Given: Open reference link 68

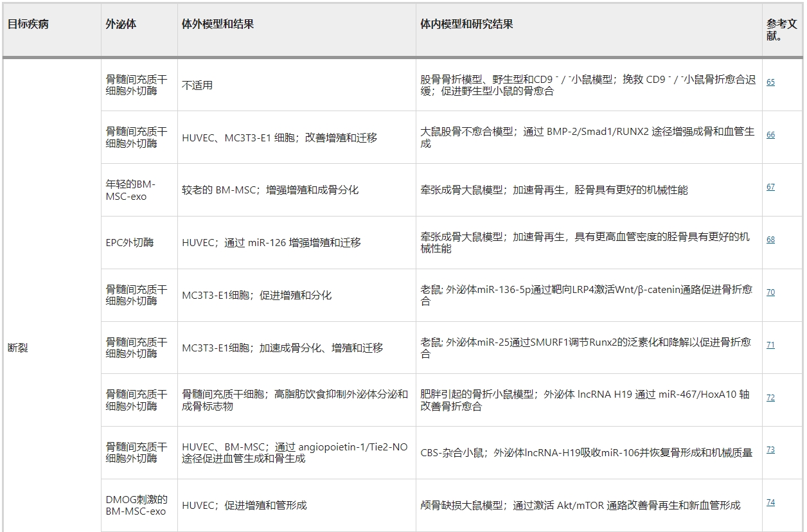Looking at the screenshot, I should [x=770, y=238].
